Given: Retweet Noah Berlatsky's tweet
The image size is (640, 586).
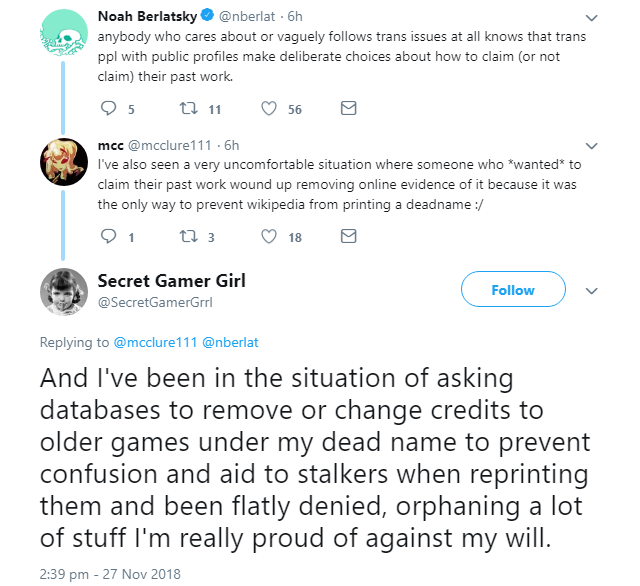Looking at the screenshot, I should click(189, 109).
